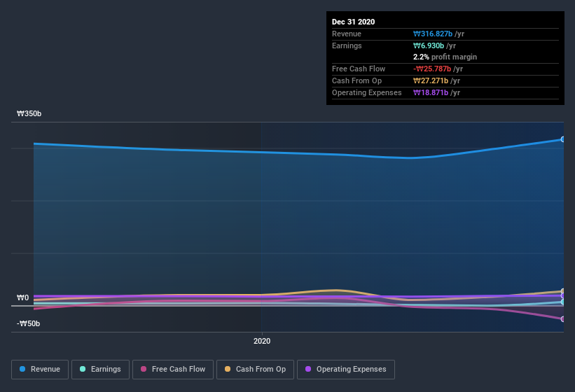Click the 2020 x-axis label
The width and height of the screenshot is (575, 392).
[x=262, y=341]
